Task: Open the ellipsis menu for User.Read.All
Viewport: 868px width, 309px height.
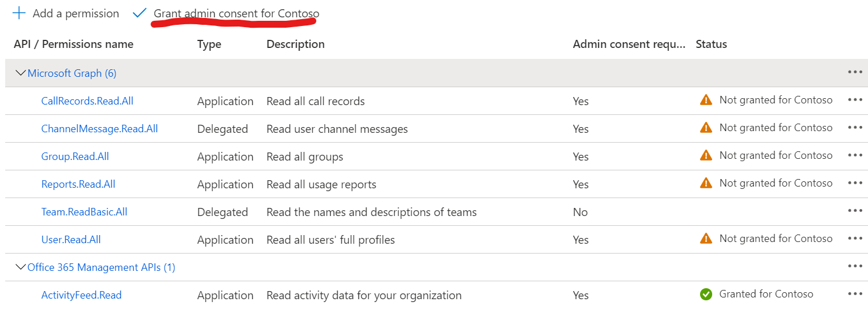Action: pyautogui.click(x=855, y=239)
